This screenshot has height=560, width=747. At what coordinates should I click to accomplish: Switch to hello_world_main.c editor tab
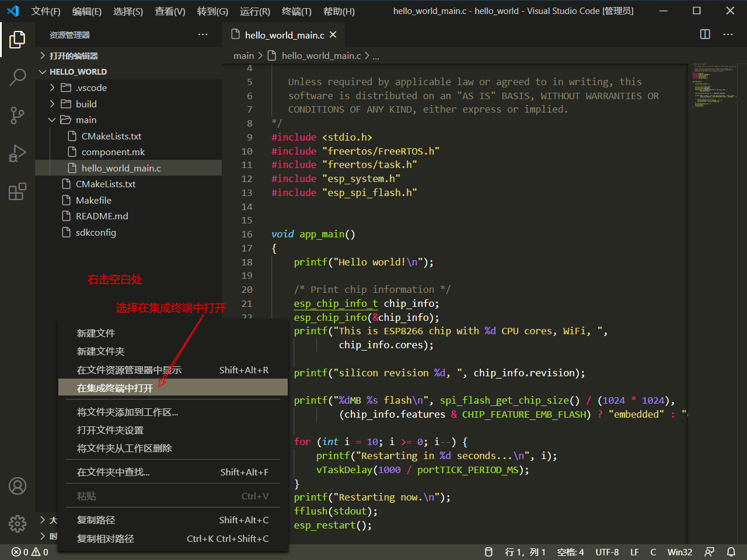(284, 35)
